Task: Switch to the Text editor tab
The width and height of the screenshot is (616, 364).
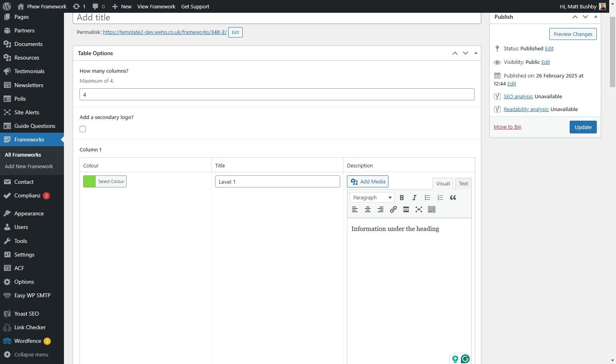Action: click(x=463, y=183)
